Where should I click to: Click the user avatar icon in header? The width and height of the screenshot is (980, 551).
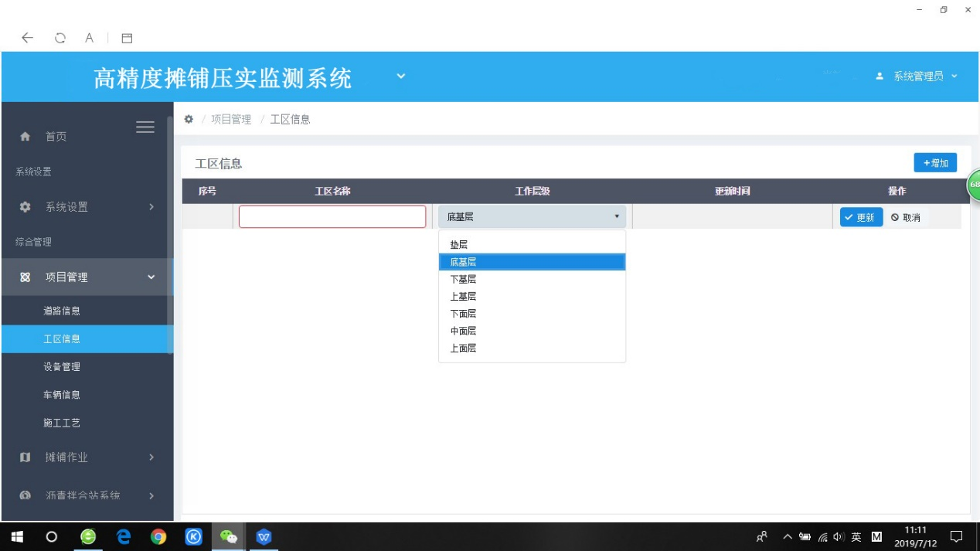pos(880,76)
